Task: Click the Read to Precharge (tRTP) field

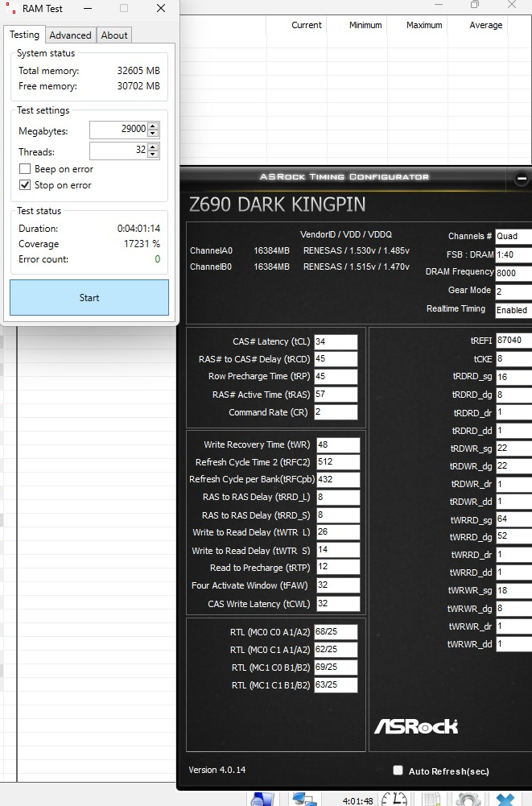Action: pyautogui.click(x=338, y=567)
